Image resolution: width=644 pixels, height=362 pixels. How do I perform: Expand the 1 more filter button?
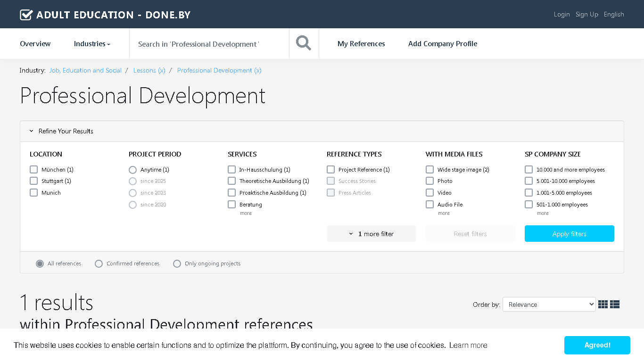point(372,234)
